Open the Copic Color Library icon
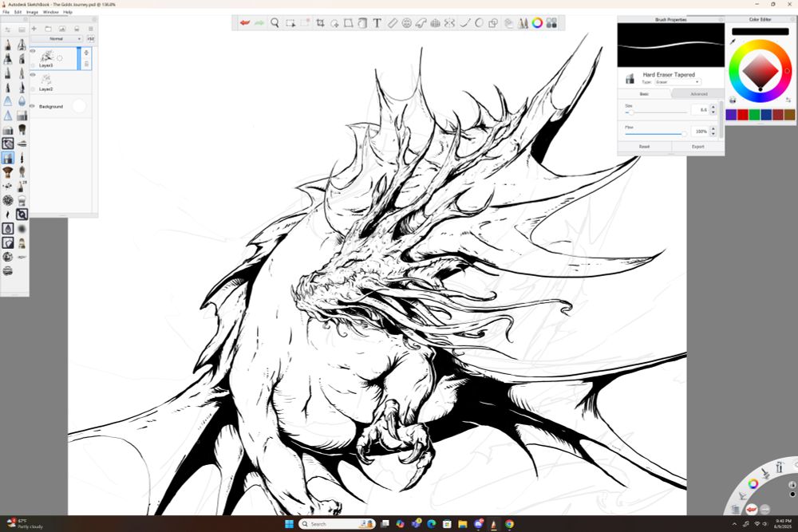The width and height of the screenshot is (798, 532). (551, 23)
